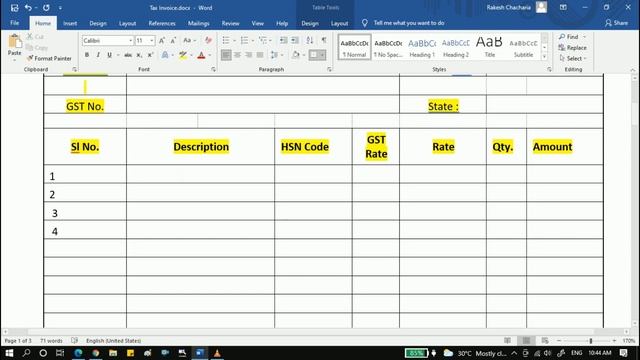Image resolution: width=640 pixels, height=360 pixels.
Task: Apply subscript formatting
Action: [139, 55]
